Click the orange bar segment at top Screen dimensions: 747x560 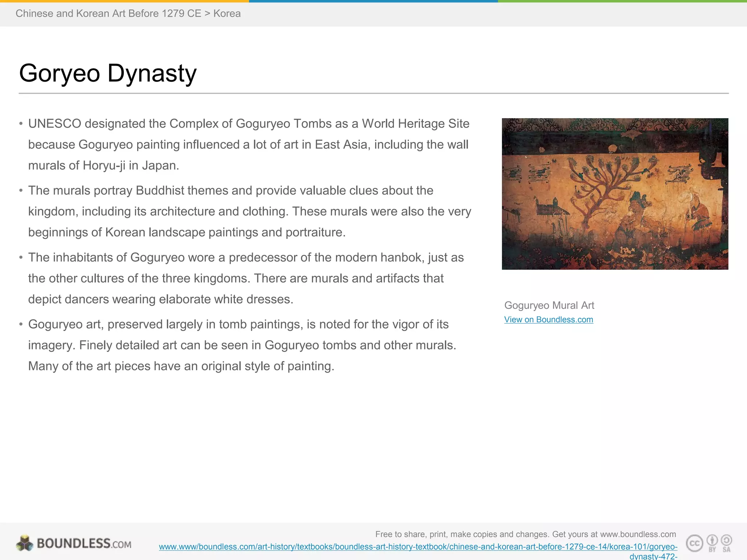124,1
